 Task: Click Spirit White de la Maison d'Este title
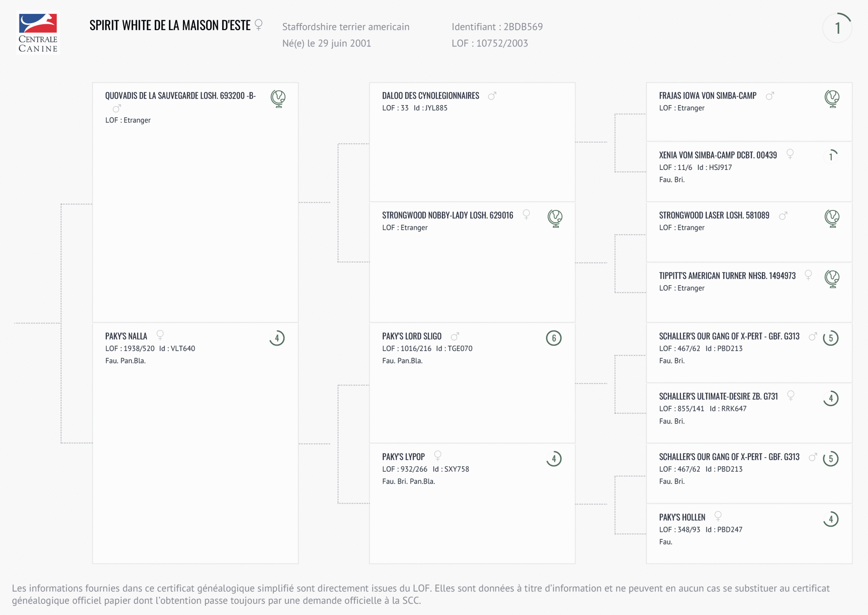tap(170, 25)
